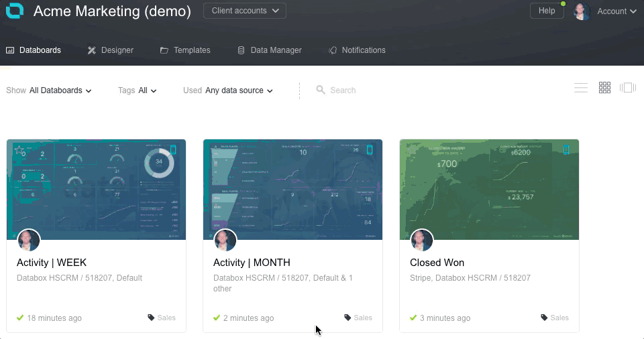Switch to grid view layout
Screen dimensions: 644x339
(x=604, y=88)
